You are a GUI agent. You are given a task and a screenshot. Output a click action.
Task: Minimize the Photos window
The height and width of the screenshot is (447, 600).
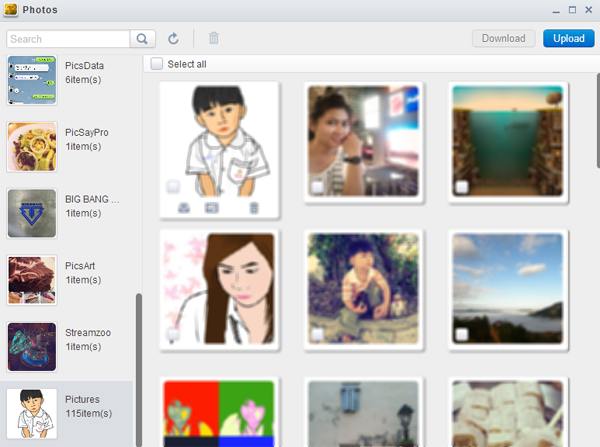tap(556, 11)
